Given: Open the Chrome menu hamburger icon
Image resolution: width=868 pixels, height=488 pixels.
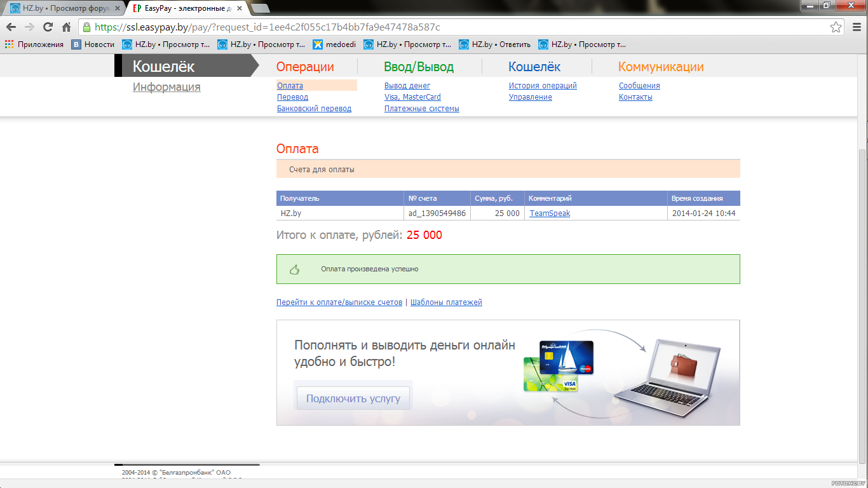Looking at the screenshot, I should (855, 27).
